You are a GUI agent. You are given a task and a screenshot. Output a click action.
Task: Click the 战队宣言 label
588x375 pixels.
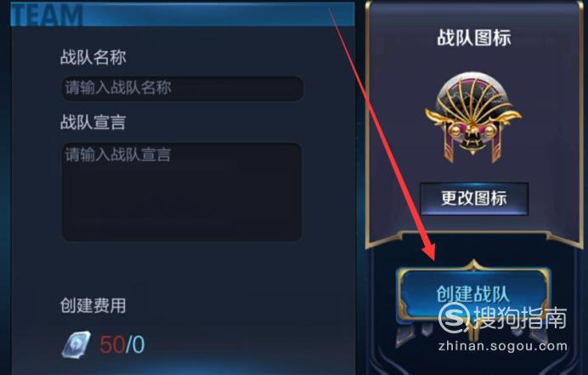coord(93,122)
